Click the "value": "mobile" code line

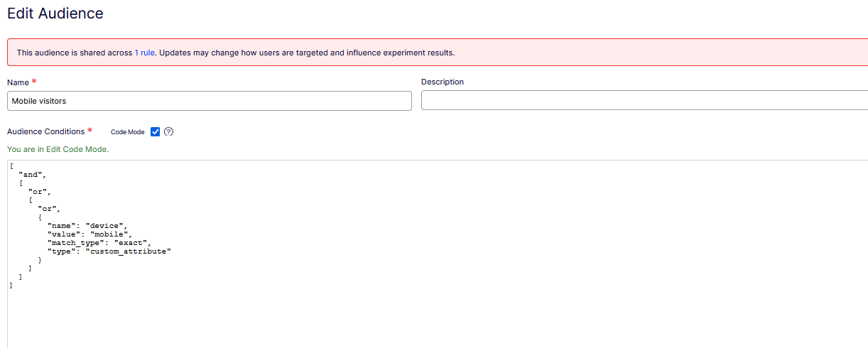89,234
